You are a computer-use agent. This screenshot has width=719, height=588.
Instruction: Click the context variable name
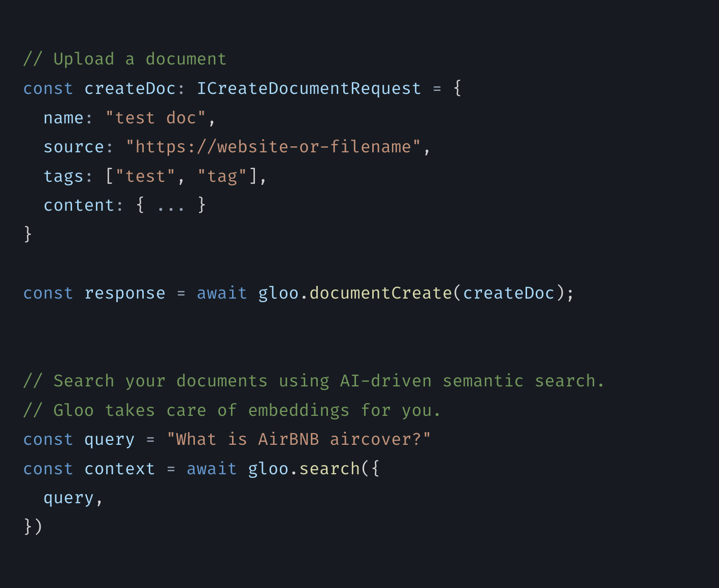[120, 469]
